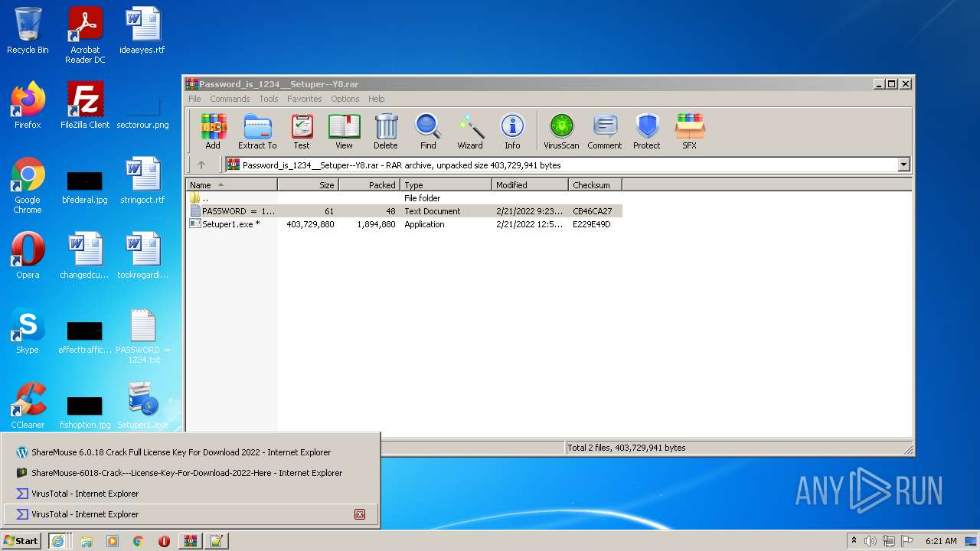Select the Setuper1.exe file row
Image resolution: width=980 pixels, height=551 pixels.
coord(404,224)
